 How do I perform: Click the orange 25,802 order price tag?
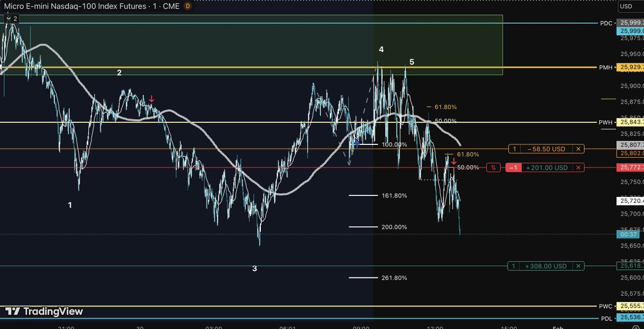[x=630, y=153]
